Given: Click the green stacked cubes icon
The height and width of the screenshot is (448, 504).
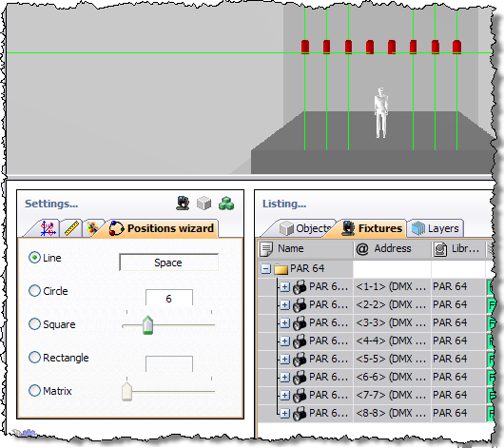Looking at the screenshot, I should 226,204.
